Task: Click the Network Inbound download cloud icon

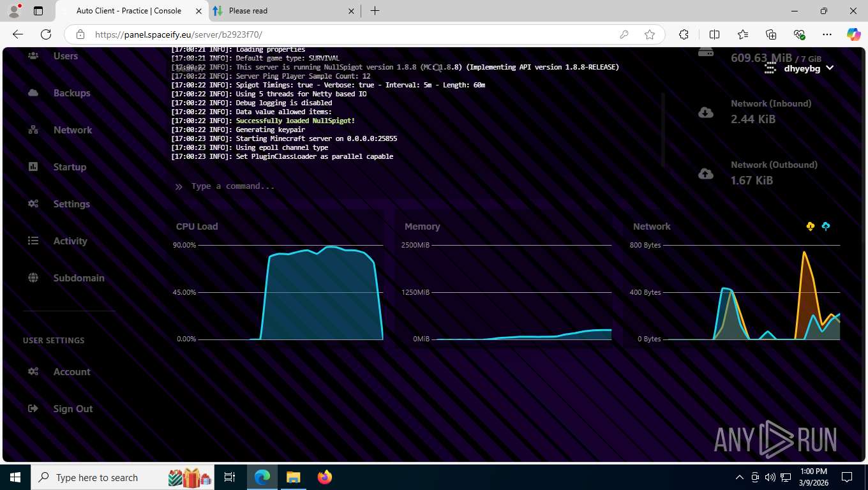Action: 706,112
